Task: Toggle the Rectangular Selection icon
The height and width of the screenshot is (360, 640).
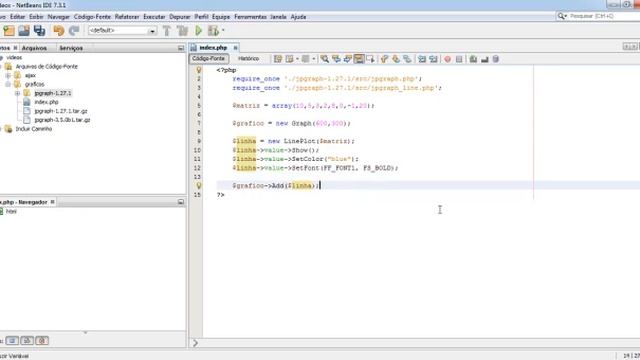Action: pos(370,59)
